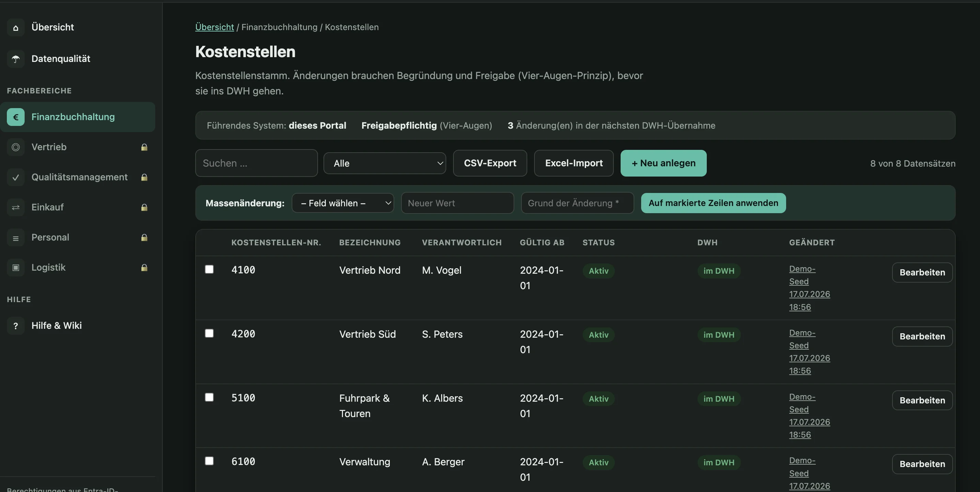Click the checkmark icon for Qualitätsmanagement
This screenshot has height=492, width=980.
[x=16, y=177]
